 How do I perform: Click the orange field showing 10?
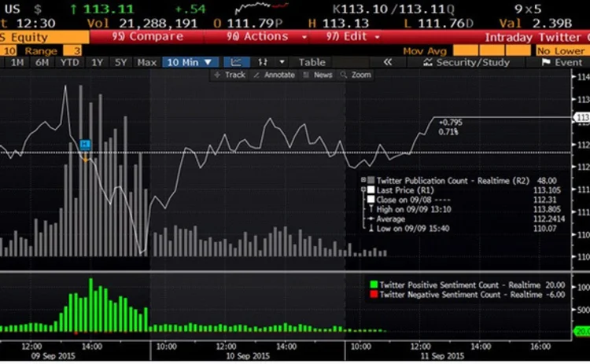(9, 50)
